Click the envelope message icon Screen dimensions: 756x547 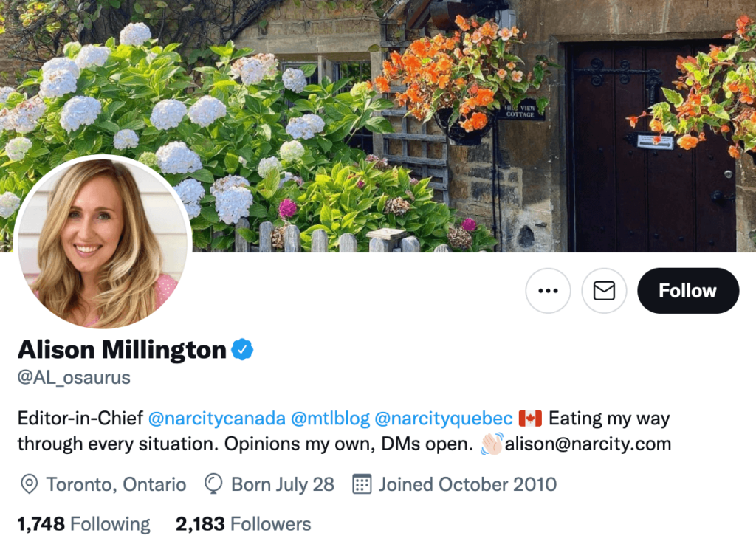(x=604, y=291)
